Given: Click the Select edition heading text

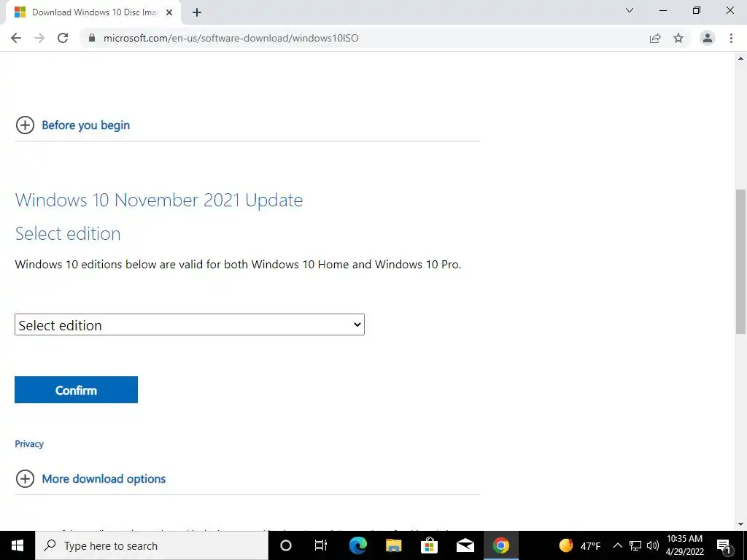Looking at the screenshot, I should point(68,234).
